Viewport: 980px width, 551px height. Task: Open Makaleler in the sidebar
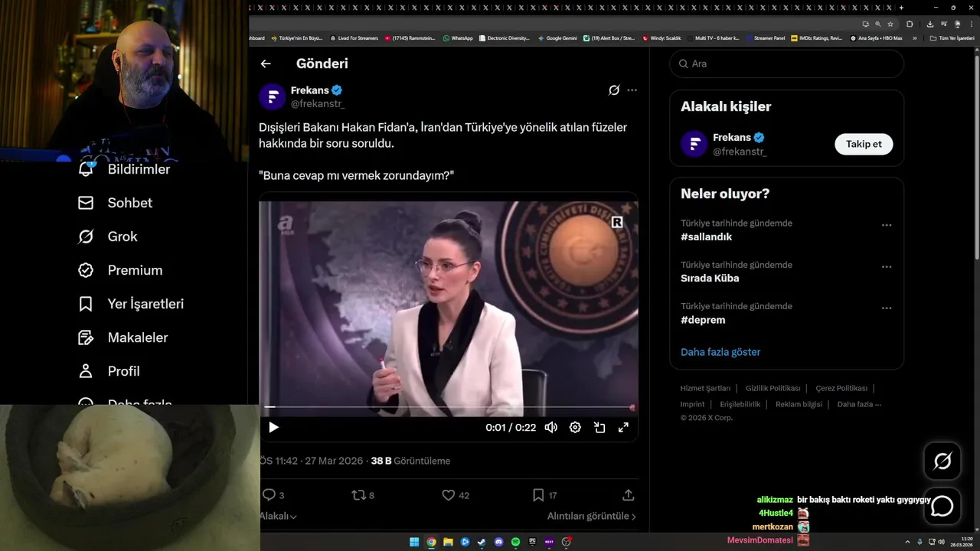pyautogui.click(x=122, y=337)
